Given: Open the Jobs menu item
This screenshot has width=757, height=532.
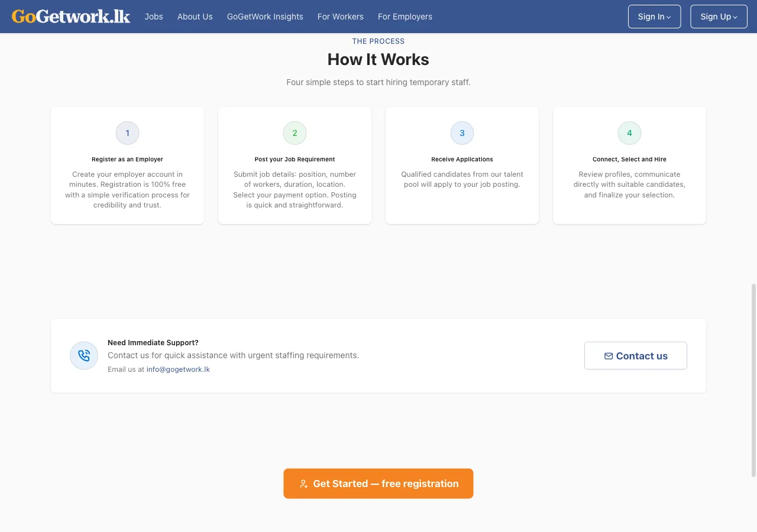Looking at the screenshot, I should (154, 17).
